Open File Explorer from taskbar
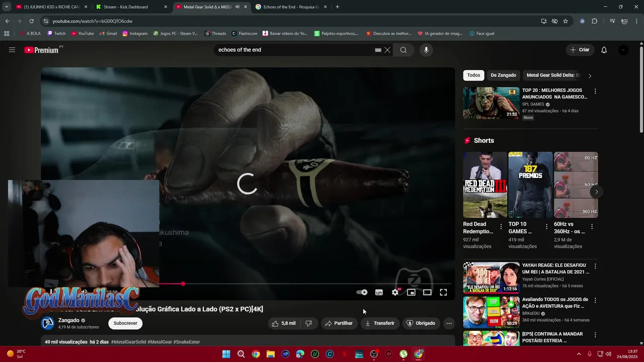Viewport: 644px width, 362px height. coord(271,354)
